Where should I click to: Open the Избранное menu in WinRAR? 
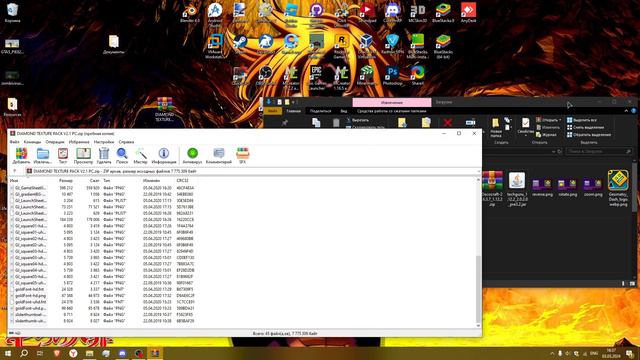[x=79, y=142]
